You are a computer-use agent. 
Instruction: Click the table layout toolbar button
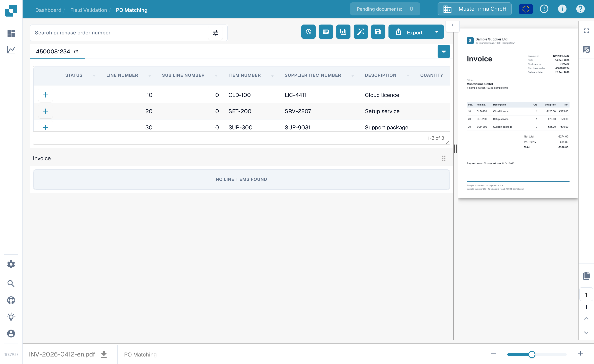pyautogui.click(x=343, y=32)
